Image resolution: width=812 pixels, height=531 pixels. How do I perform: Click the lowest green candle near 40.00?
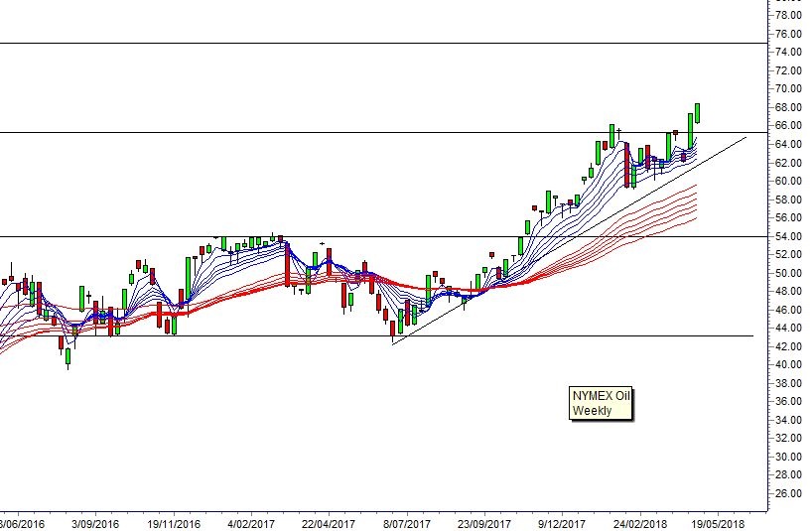pyautogui.click(x=68, y=357)
